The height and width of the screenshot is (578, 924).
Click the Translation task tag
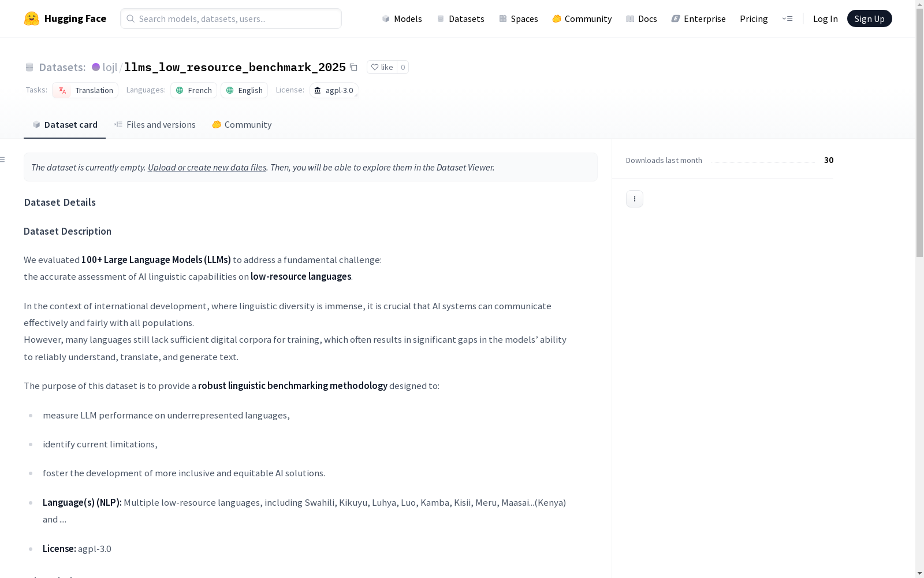click(x=85, y=90)
